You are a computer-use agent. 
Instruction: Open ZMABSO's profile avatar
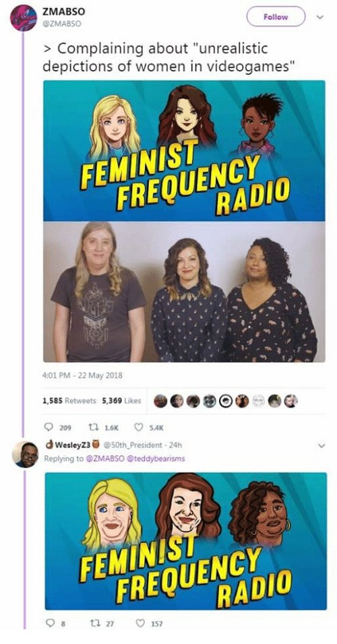pos(24,18)
